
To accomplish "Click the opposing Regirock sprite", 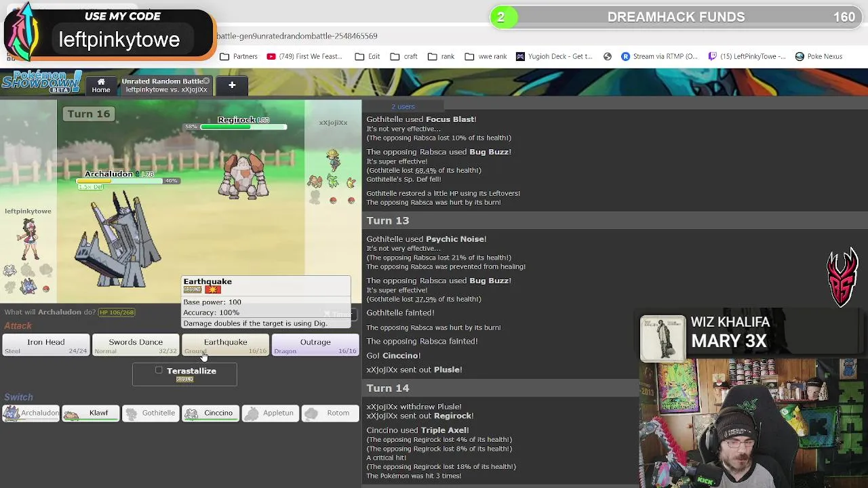I will [243, 177].
